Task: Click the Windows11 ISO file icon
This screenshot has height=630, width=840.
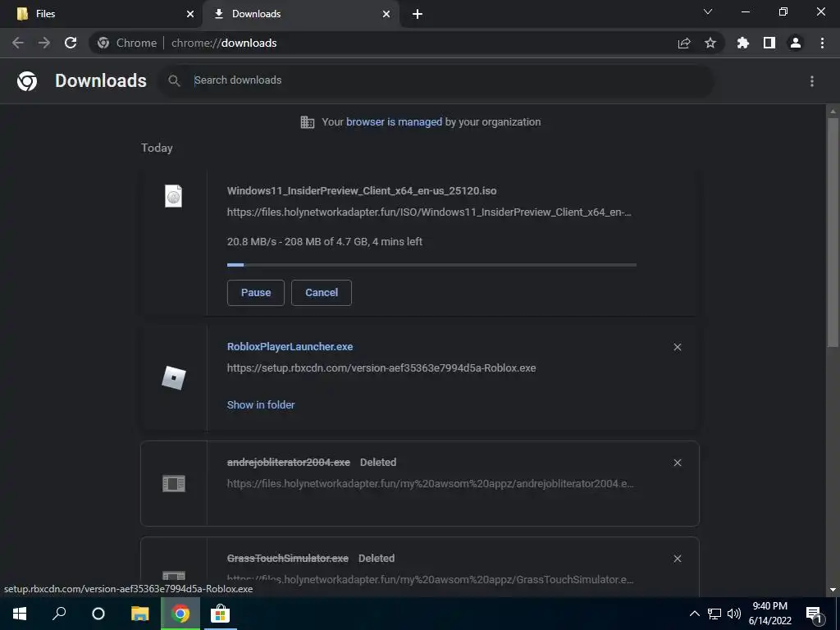Action: point(174,196)
